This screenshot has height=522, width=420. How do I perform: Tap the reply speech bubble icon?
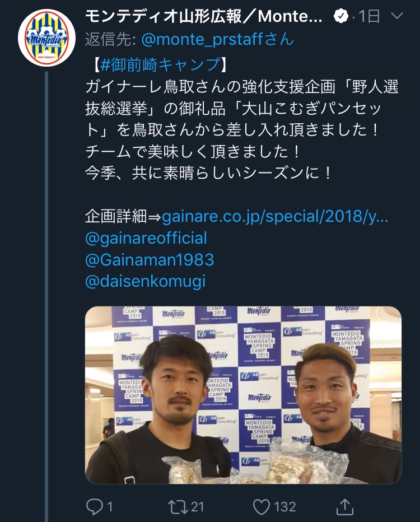coord(95,507)
